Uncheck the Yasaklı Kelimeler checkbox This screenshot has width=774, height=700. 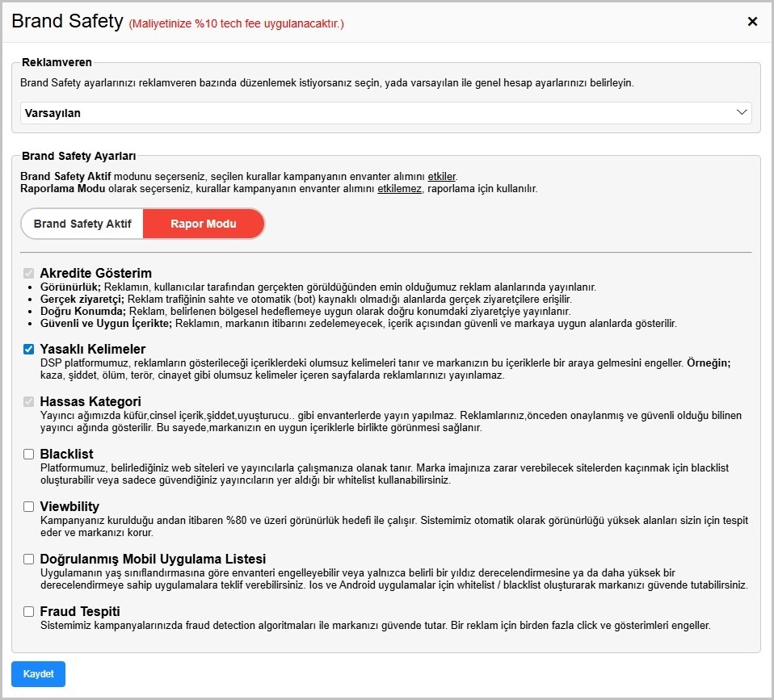coord(29,350)
